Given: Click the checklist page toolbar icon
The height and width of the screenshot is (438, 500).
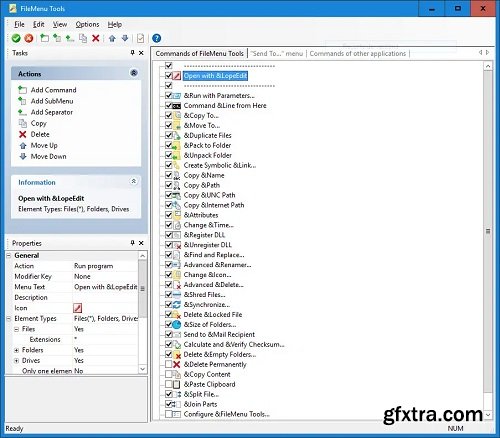Looking at the screenshot, I should pos(140,38).
